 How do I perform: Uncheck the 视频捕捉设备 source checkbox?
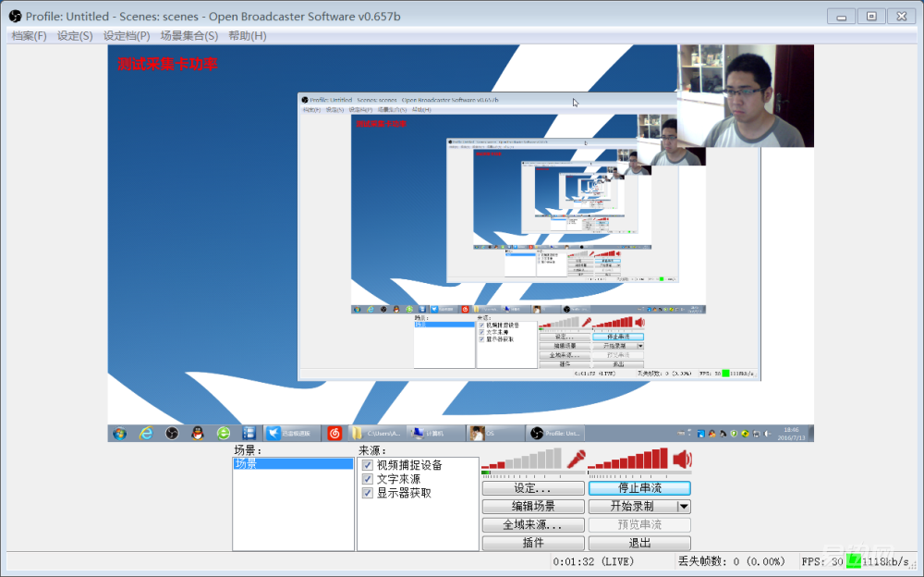coord(368,465)
